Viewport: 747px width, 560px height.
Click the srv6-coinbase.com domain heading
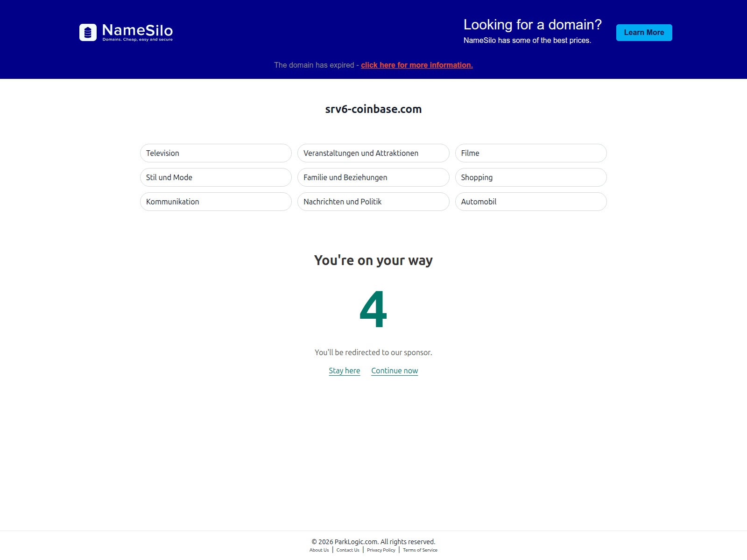[373, 109]
